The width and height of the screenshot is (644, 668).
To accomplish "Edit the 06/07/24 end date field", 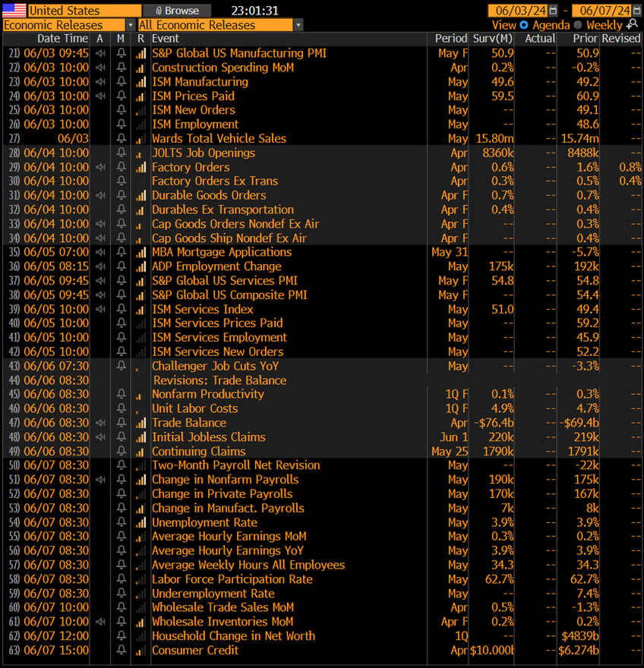I will click(602, 10).
